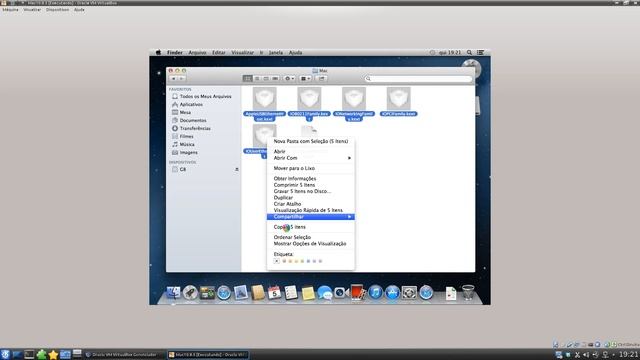This screenshot has width=640, height=360.
Task: Open Reminders checklist icon in Dock
Action: (291, 293)
